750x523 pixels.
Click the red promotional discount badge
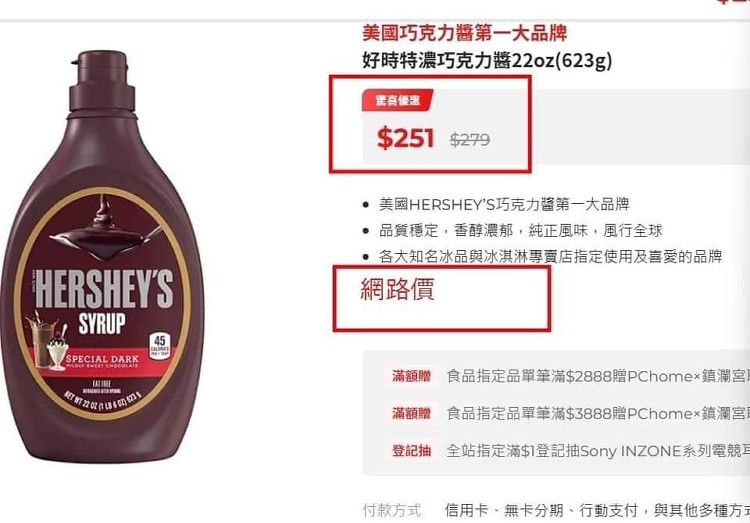pyautogui.click(x=397, y=100)
